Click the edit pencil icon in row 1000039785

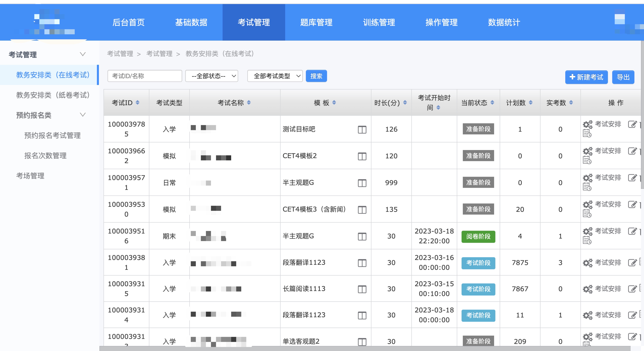(x=632, y=124)
